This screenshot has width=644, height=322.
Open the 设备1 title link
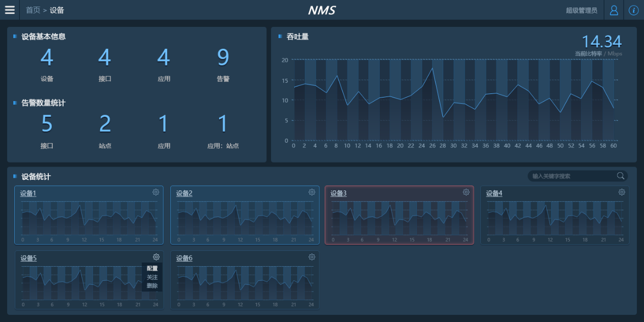coord(28,194)
